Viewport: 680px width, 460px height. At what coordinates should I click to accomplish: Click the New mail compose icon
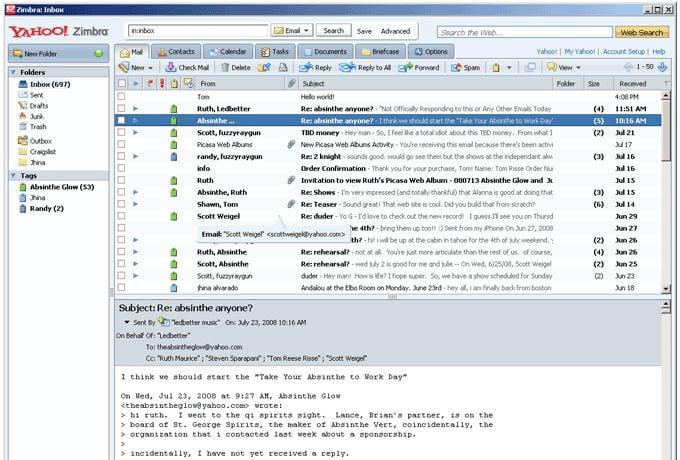coord(124,68)
